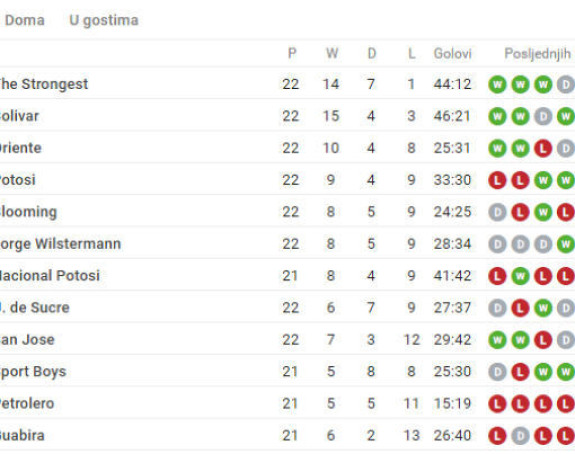Open the Sport Boys team link

pos(33,371)
